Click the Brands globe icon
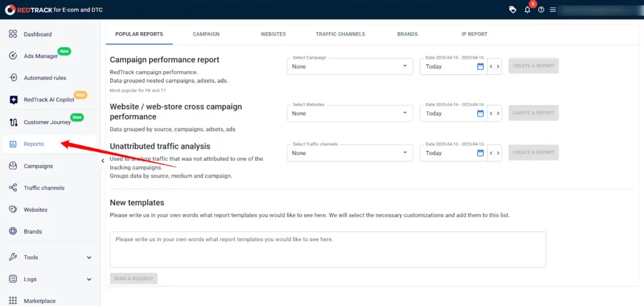Viewport: 644px width, 306px height. (13, 232)
